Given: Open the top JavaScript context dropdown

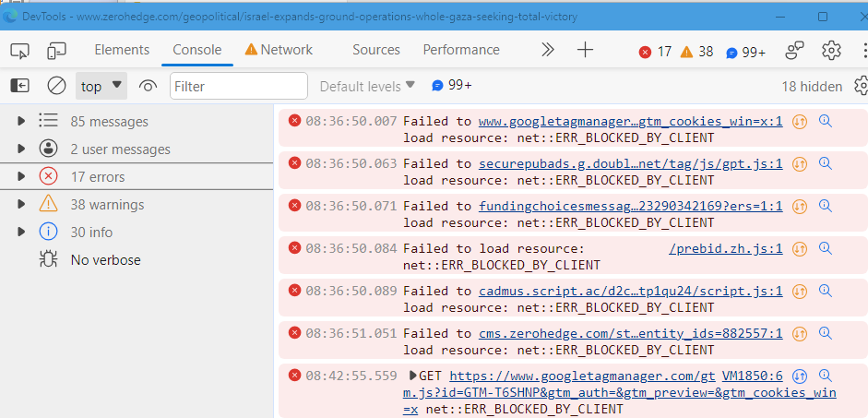Looking at the screenshot, I should tap(101, 87).
